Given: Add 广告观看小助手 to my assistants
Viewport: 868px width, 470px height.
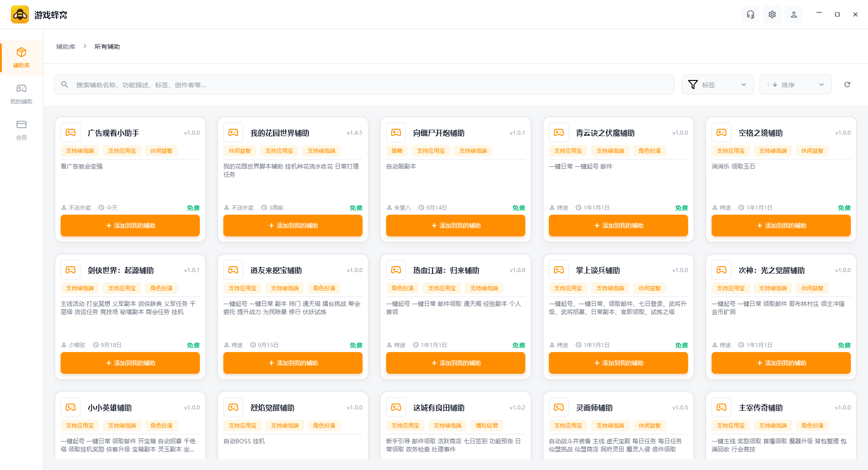Looking at the screenshot, I should click(130, 226).
